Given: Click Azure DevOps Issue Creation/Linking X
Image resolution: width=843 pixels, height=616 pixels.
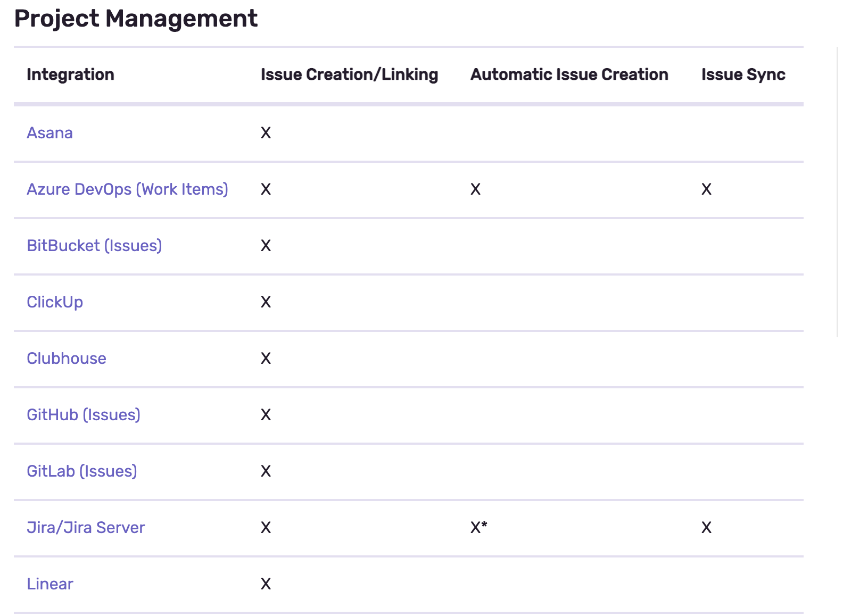Looking at the screenshot, I should pyautogui.click(x=266, y=189).
